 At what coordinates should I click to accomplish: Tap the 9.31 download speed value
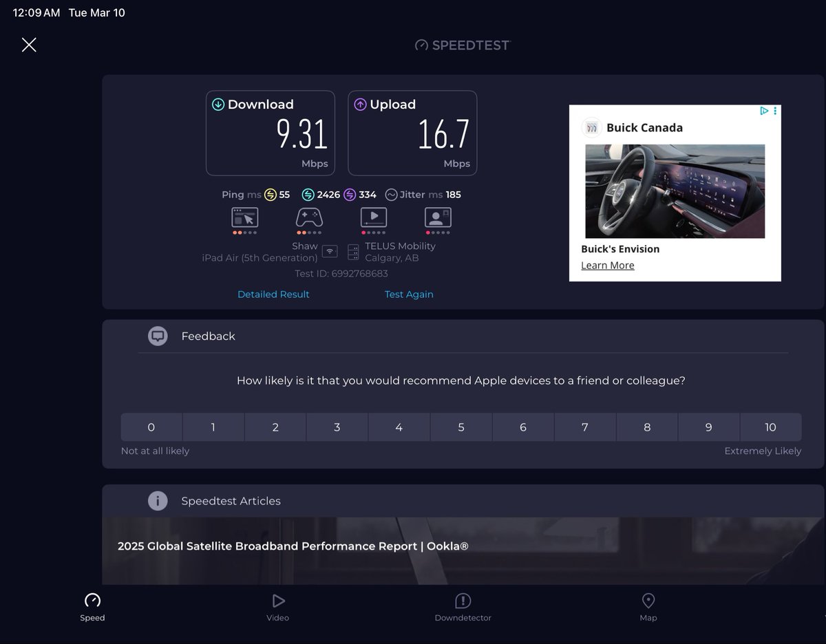(x=301, y=134)
